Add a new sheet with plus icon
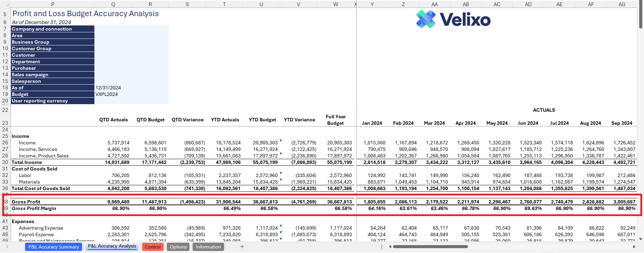Screen dimensions: 644x253 [242, 247]
